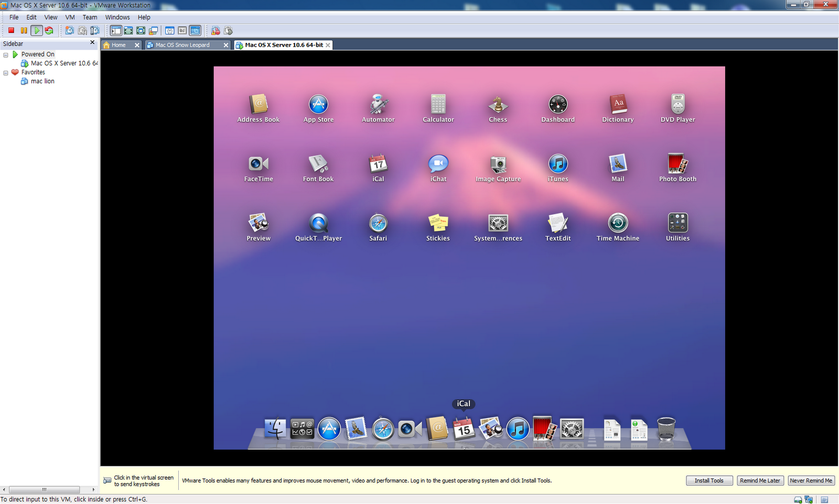Open Stickies app icon
The height and width of the screenshot is (504, 839).
pyautogui.click(x=438, y=226)
